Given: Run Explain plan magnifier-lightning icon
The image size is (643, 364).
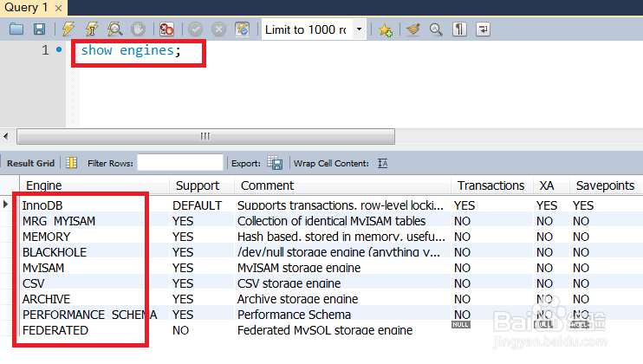Looking at the screenshot, I should (114, 29).
